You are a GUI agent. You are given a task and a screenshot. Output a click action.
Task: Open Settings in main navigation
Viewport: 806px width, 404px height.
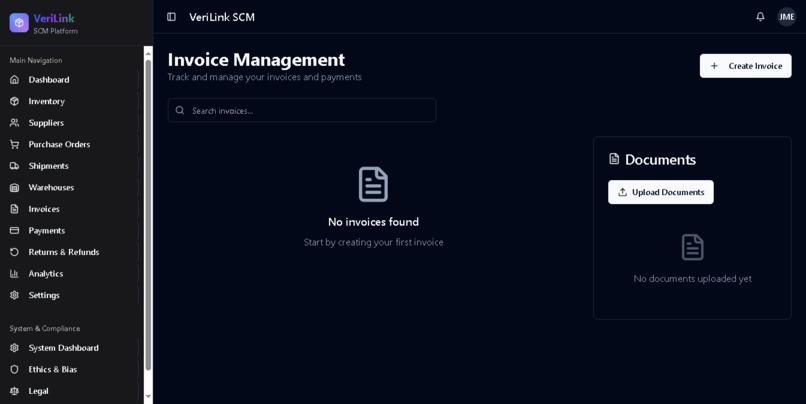click(x=70, y=296)
